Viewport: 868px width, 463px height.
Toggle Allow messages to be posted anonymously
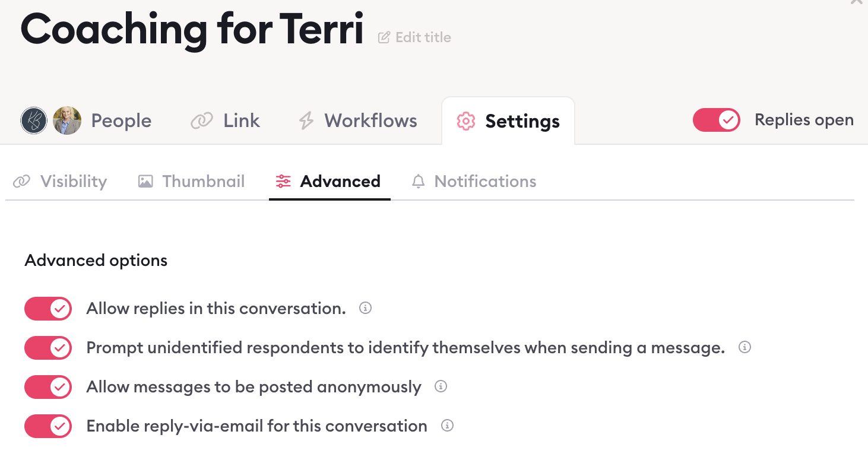48,387
